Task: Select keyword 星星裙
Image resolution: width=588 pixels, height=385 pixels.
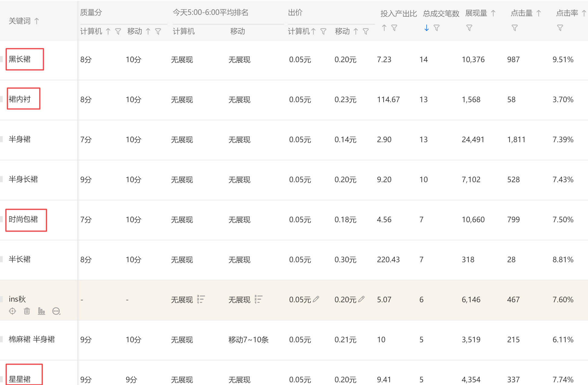Action: [20, 379]
